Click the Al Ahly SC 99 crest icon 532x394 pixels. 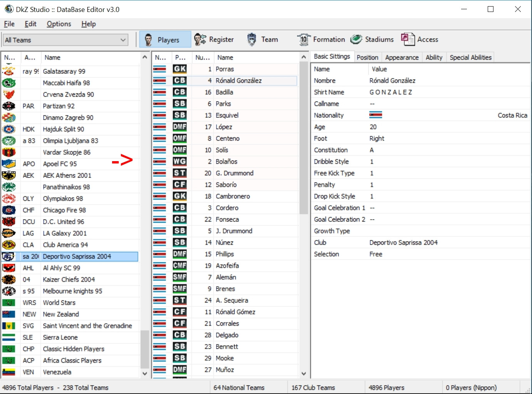[9, 268]
